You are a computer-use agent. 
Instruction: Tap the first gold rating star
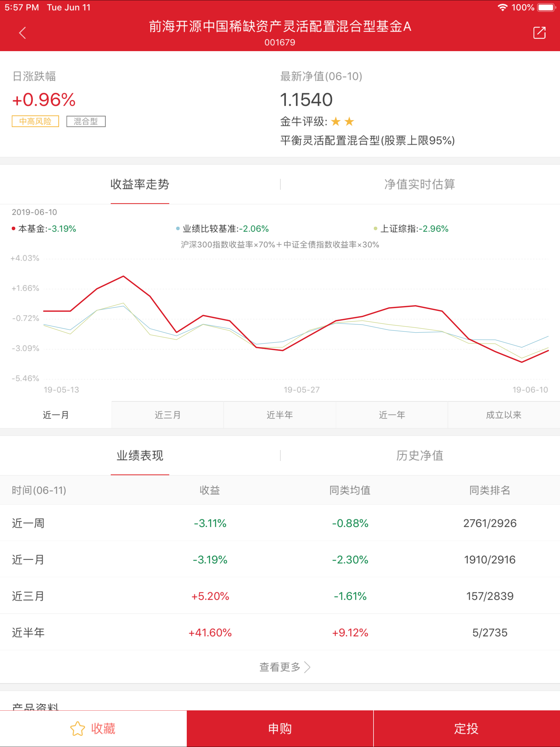[336, 121]
